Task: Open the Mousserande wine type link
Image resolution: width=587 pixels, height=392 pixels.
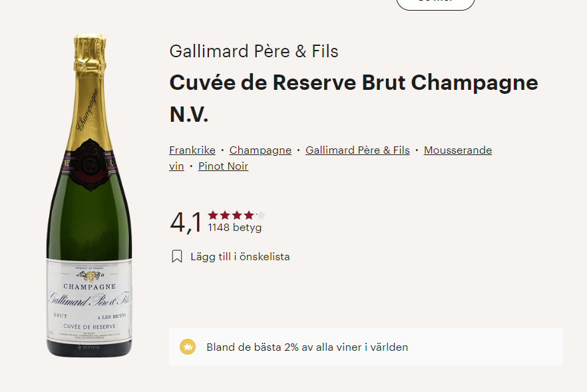Action: click(458, 150)
